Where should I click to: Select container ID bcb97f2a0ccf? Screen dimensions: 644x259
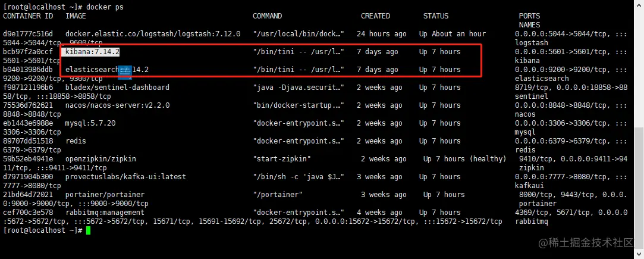coord(28,52)
